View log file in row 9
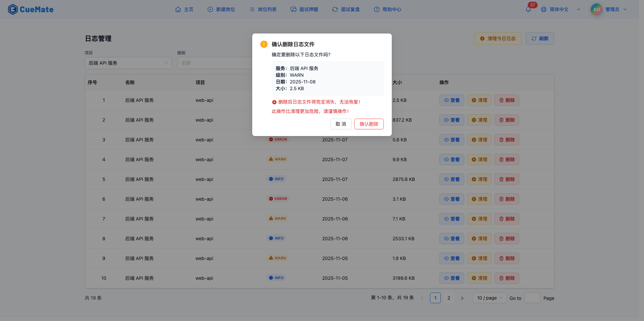 point(451,258)
